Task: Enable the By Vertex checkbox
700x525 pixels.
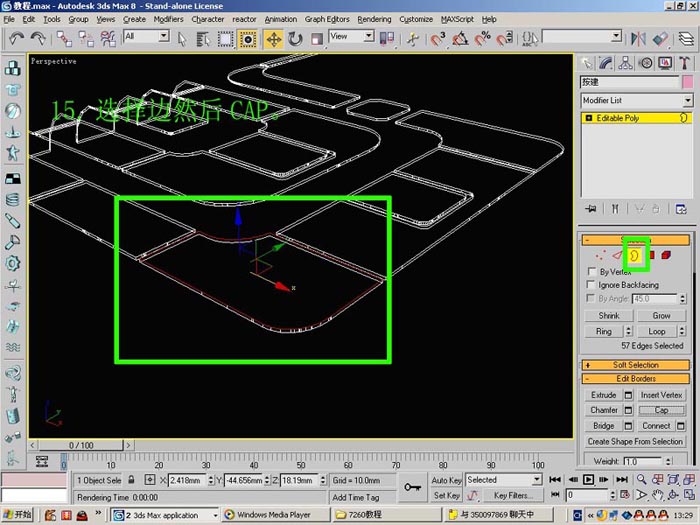Action: click(x=592, y=271)
